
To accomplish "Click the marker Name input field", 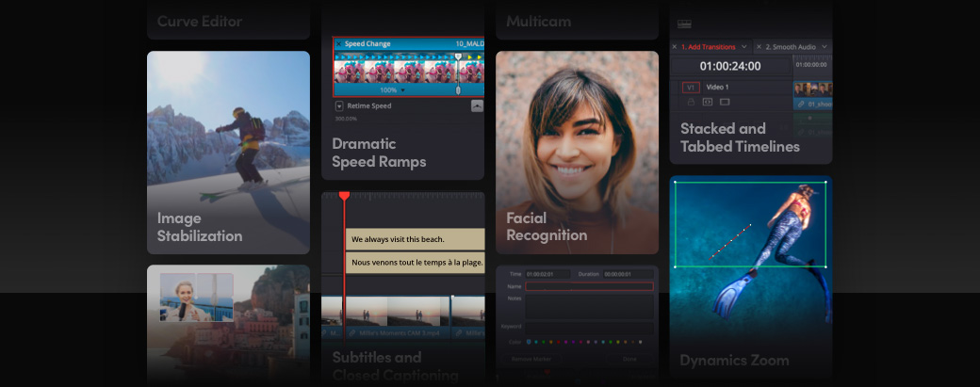I will coord(589,286).
